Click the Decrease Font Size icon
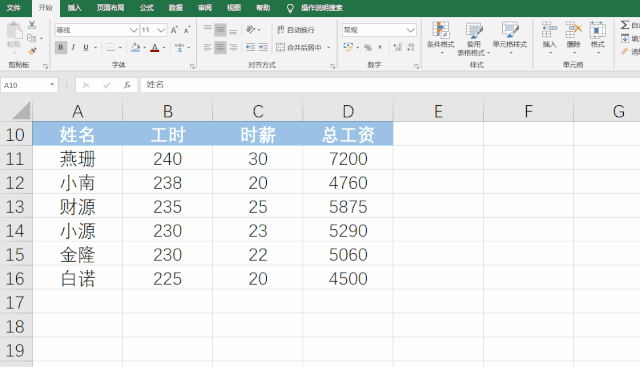The height and width of the screenshot is (367, 640). tap(187, 30)
